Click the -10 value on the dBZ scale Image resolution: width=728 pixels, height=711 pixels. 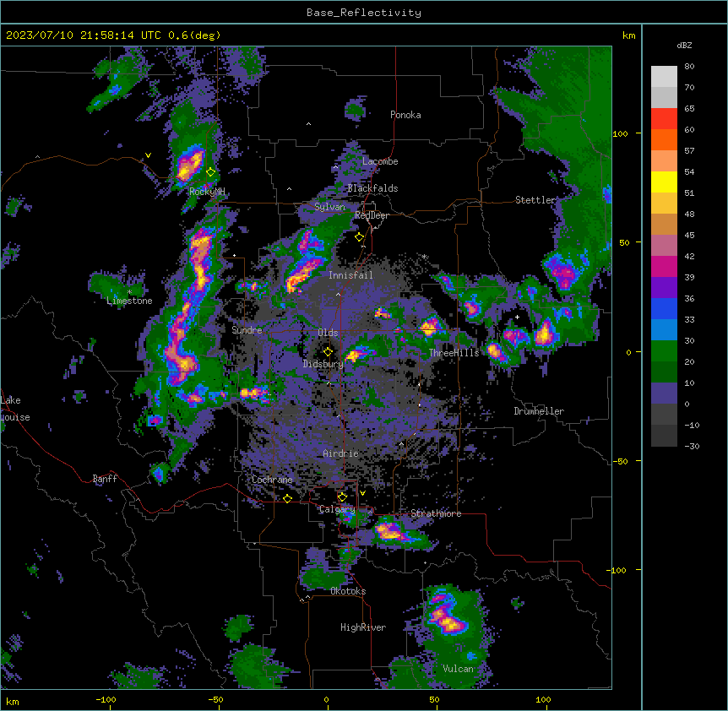pos(692,425)
